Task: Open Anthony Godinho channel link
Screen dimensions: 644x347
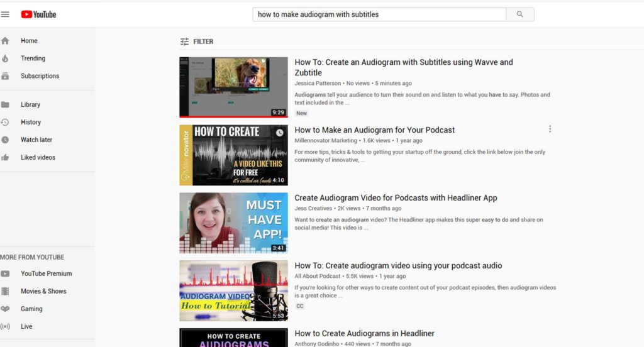Action: (317, 344)
